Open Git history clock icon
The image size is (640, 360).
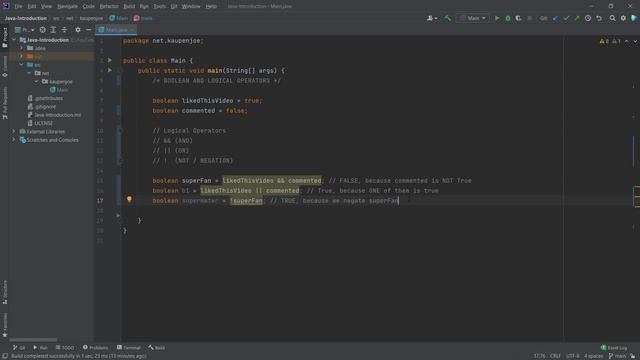pos(588,18)
